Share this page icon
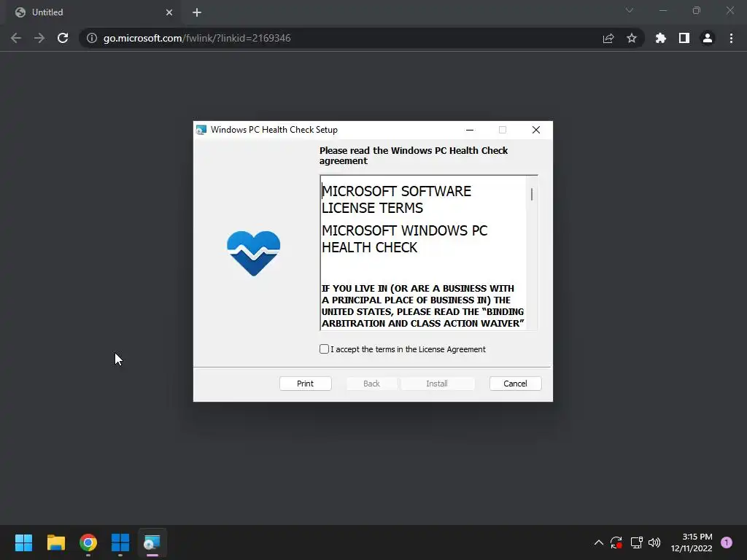 pyautogui.click(x=608, y=38)
